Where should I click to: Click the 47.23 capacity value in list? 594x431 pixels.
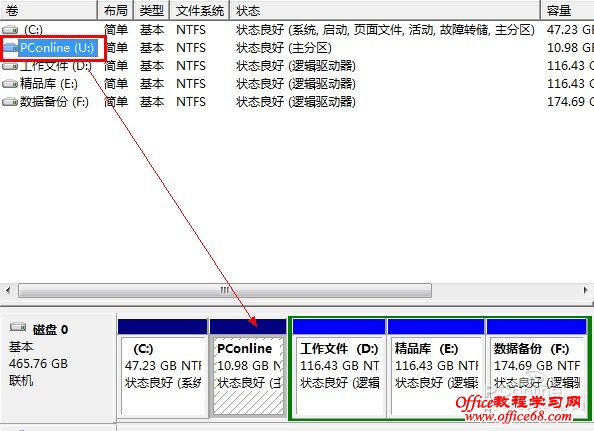pyautogui.click(x=570, y=30)
